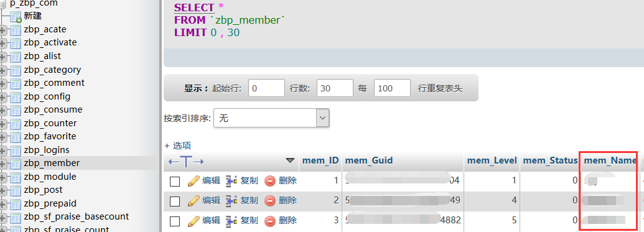
Task: Click the red delete icon for row 3
Action: (x=270, y=221)
